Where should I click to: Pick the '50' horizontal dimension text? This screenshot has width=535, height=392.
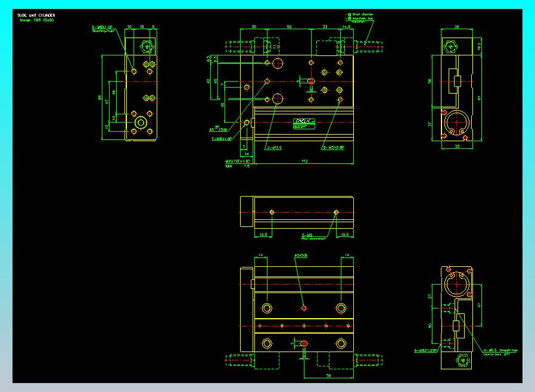[x=289, y=27]
